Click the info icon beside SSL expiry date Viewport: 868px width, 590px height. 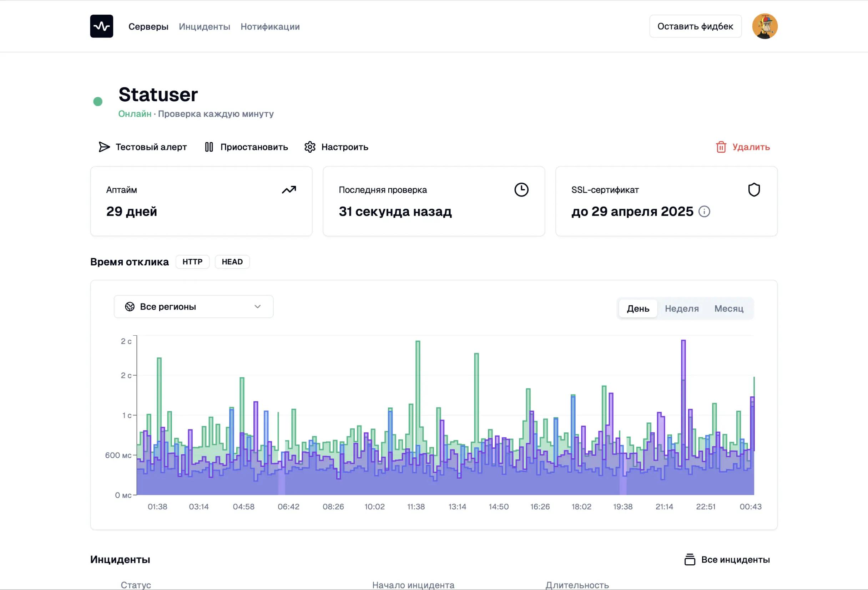tap(705, 212)
